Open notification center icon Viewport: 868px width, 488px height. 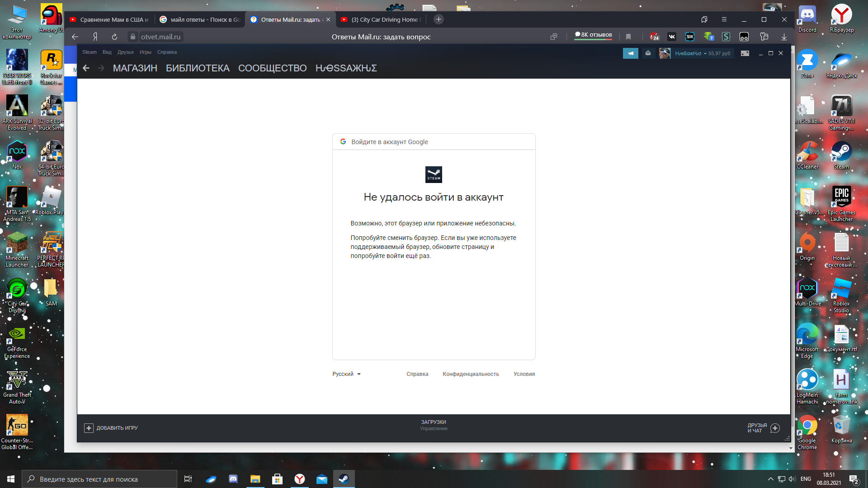(854, 479)
